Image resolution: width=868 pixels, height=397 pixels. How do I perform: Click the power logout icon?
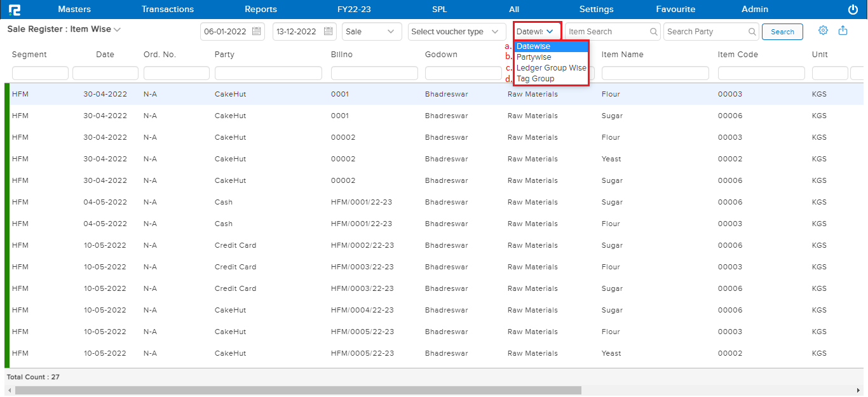click(853, 10)
